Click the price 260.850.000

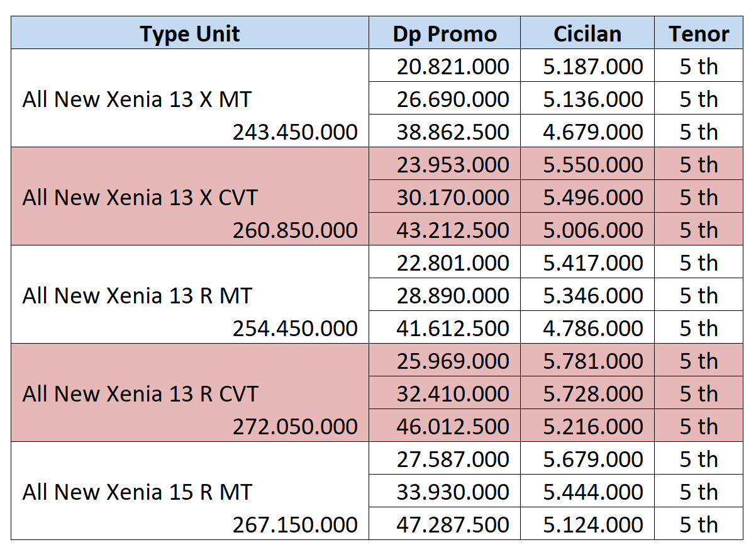tap(295, 230)
